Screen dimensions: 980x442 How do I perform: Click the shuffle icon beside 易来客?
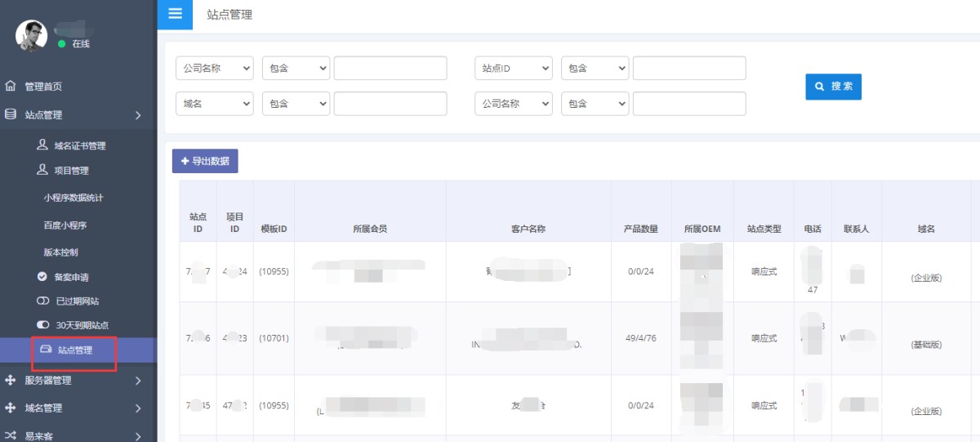click(x=11, y=435)
